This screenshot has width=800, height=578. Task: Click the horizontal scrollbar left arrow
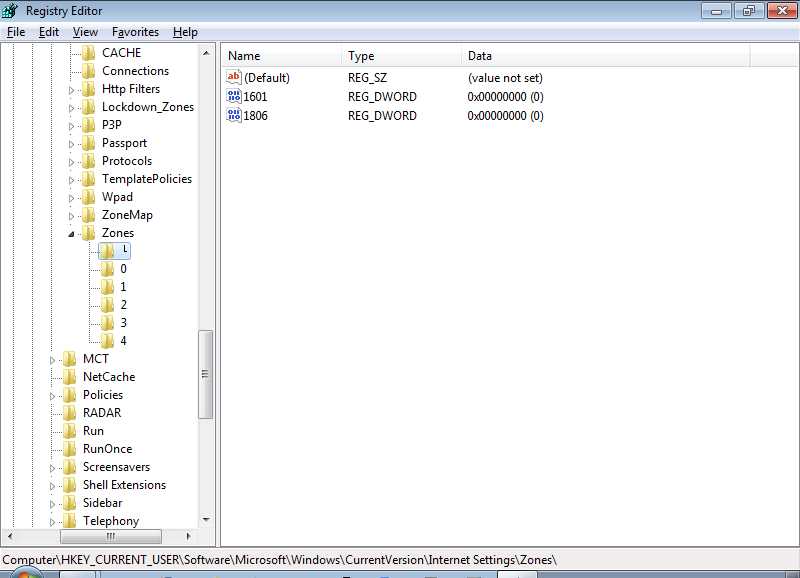click(x=10, y=536)
